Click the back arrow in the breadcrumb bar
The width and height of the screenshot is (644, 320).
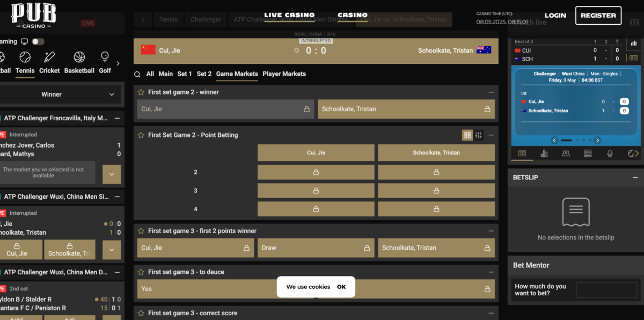(143, 20)
